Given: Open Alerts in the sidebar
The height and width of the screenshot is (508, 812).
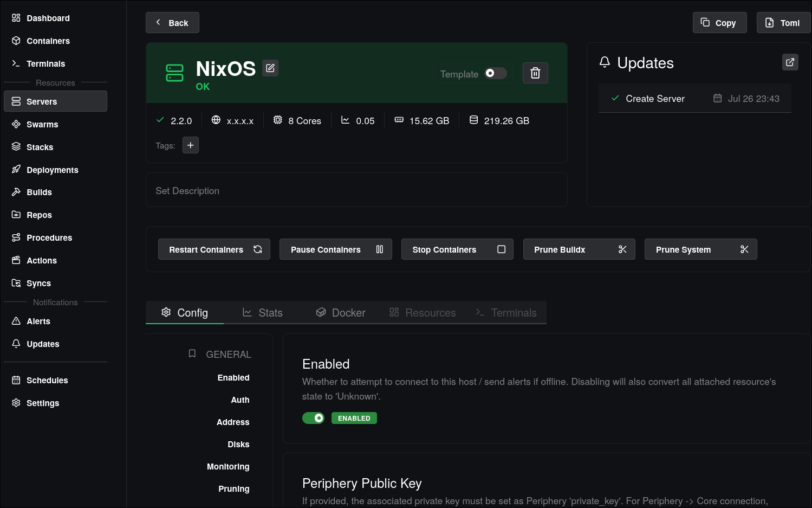Looking at the screenshot, I should point(55,321).
